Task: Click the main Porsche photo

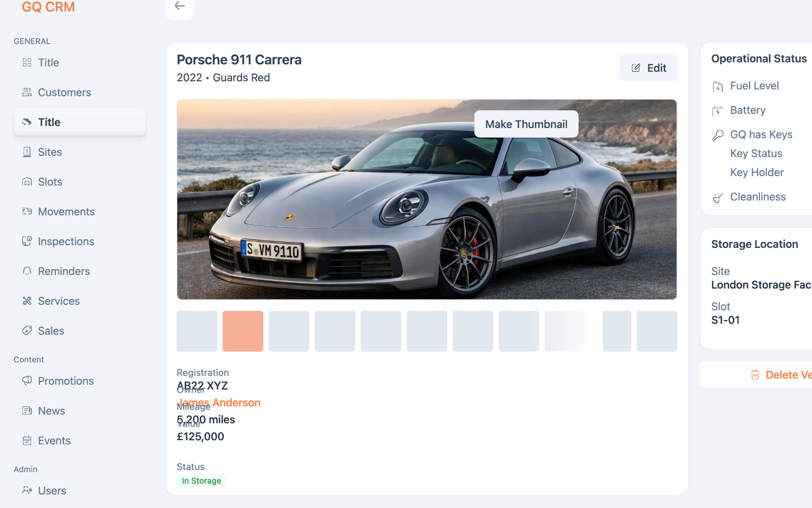Action: (427, 199)
